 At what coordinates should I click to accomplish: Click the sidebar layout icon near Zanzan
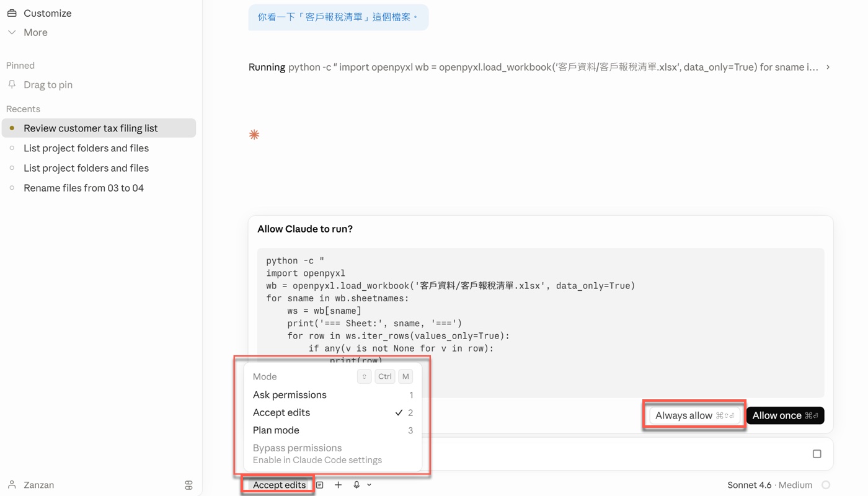tap(188, 485)
